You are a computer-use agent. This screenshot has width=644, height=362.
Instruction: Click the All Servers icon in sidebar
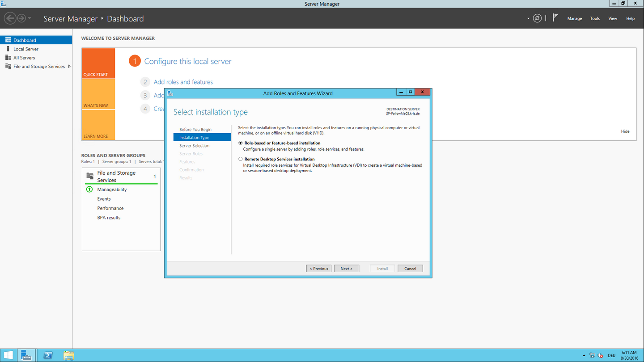click(8, 58)
